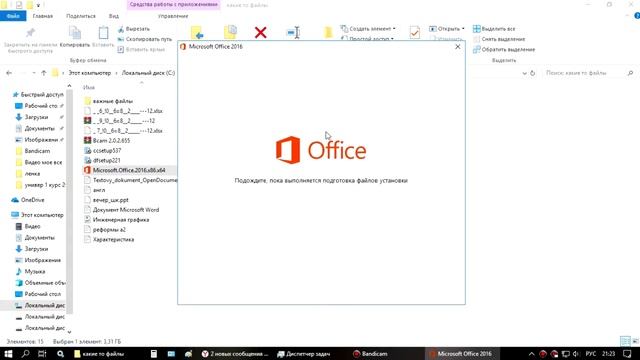Select Музыка in navigation pane
640x360 pixels.
point(30,271)
